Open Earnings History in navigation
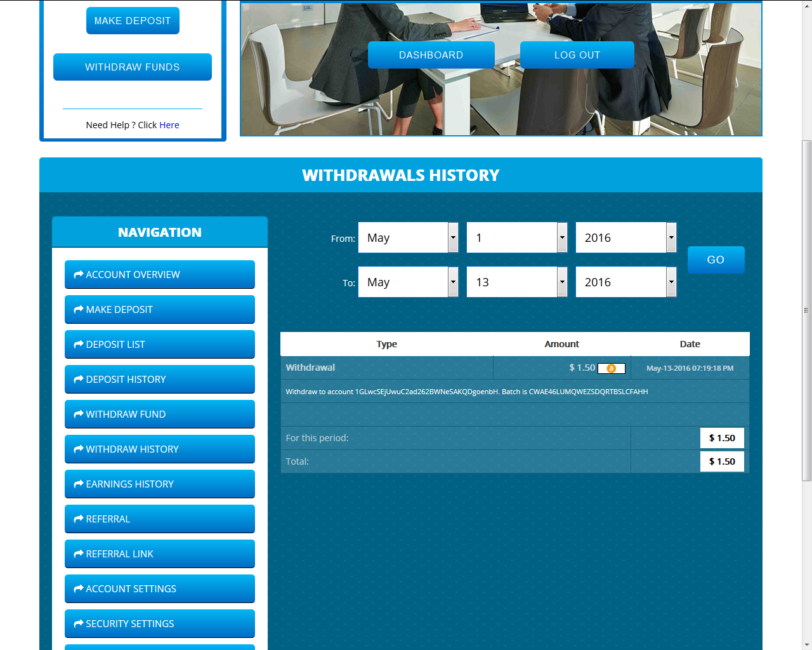Viewport: 812px width, 650px height. pos(160,484)
